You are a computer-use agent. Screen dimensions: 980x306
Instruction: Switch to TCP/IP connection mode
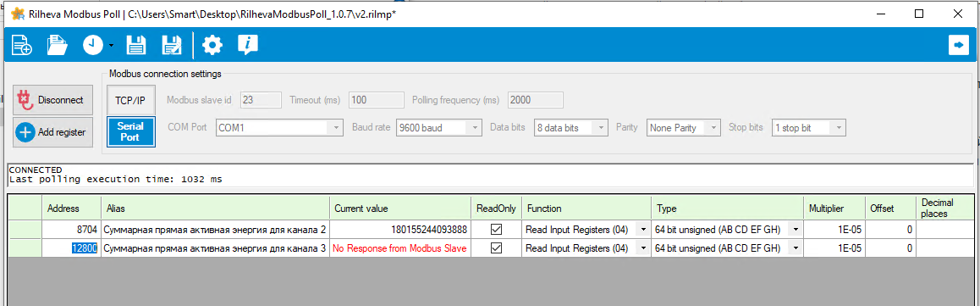(x=130, y=99)
